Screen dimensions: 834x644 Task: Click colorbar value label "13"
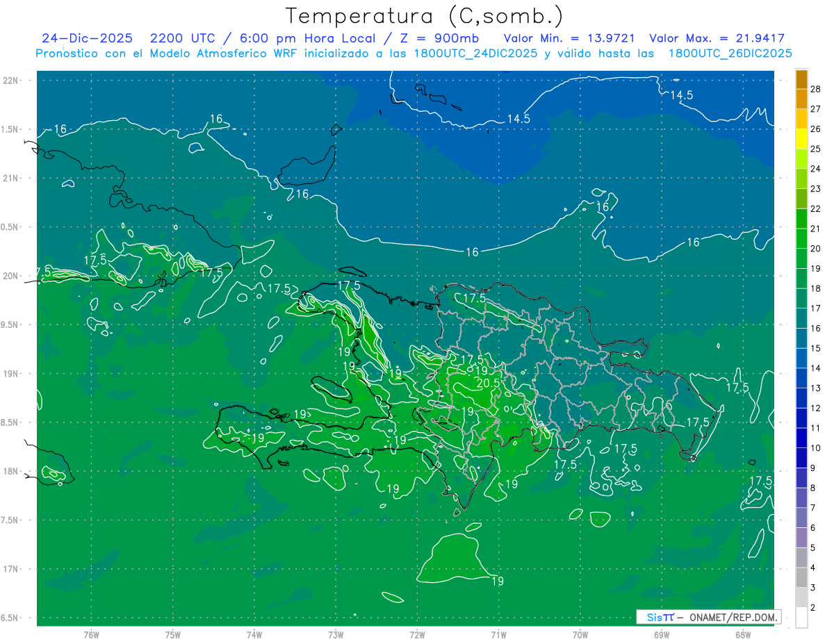pyautogui.click(x=816, y=388)
